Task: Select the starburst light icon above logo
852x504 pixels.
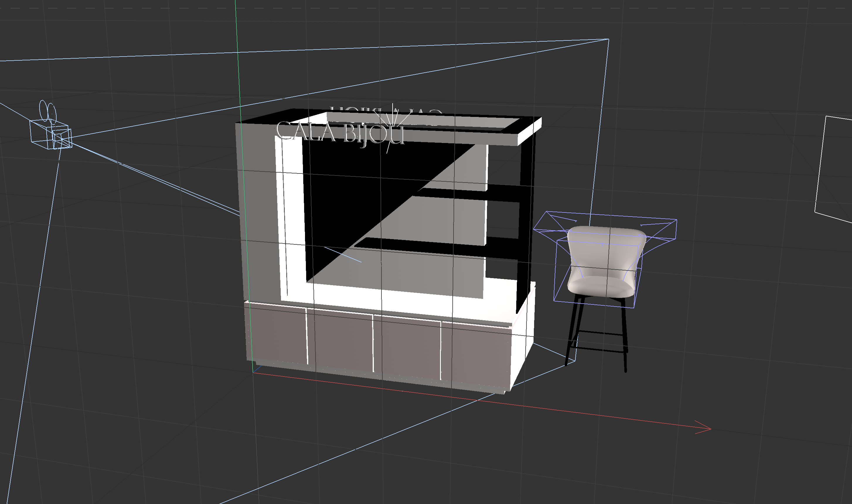Action: [x=393, y=117]
